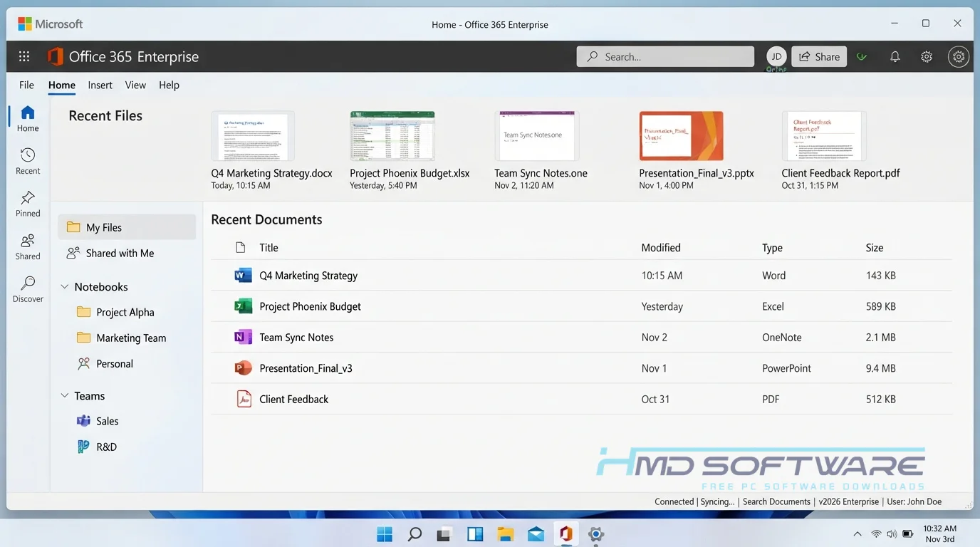
Task: Open Pinned in left sidebar
Action: pos(28,204)
